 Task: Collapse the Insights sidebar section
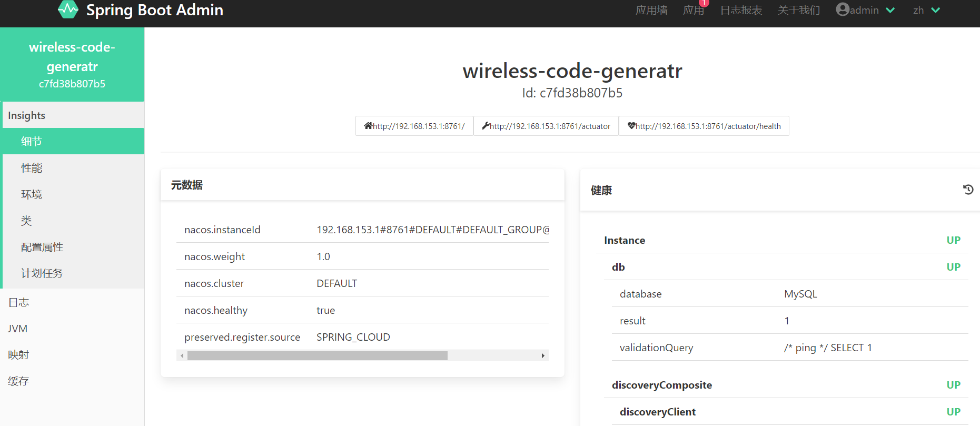click(x=73, y=115)
